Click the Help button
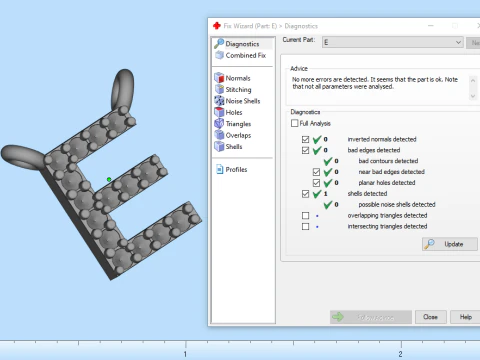 tap(465, 317)
